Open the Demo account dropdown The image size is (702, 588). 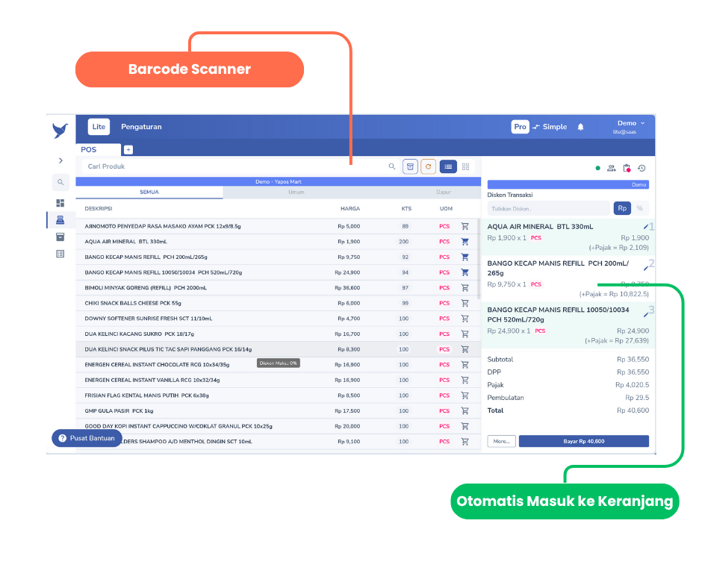point(630,127)
